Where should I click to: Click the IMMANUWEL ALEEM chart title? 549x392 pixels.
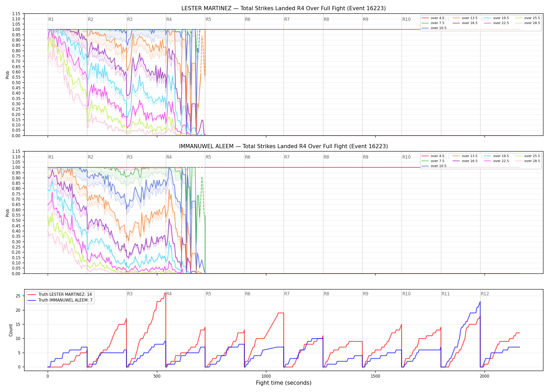pyautogui.click(x=284, y=146)
